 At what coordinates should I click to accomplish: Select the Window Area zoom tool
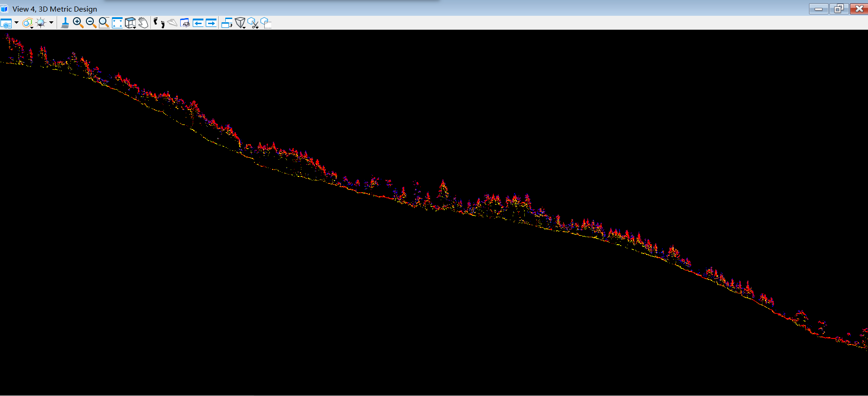click(104, 23)
